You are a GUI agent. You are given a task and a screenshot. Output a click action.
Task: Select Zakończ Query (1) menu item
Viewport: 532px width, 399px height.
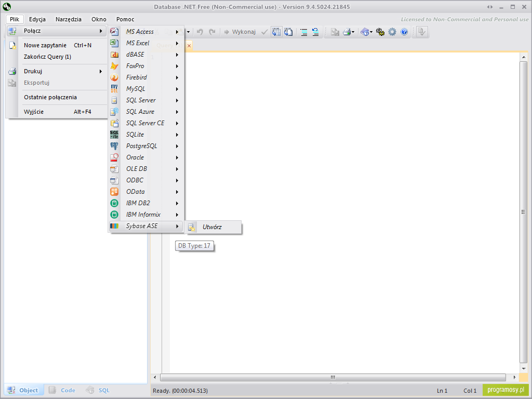coord(57,57)
